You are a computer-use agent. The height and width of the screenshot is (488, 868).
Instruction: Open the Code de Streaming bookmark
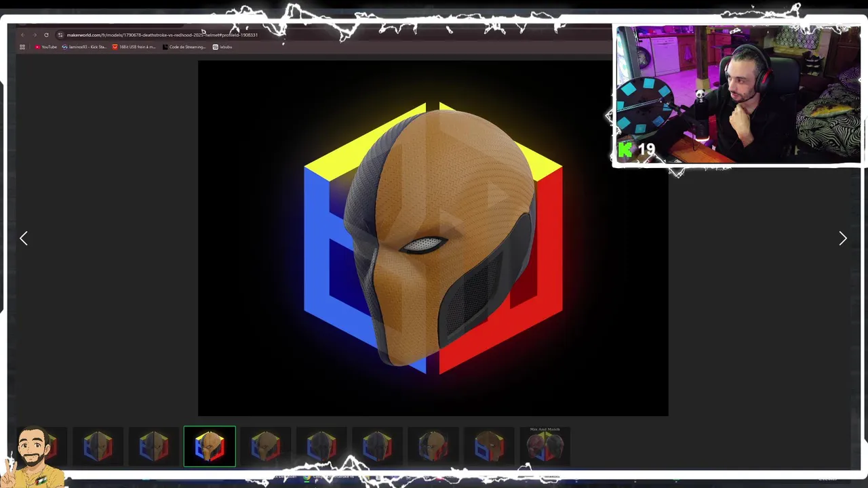[x=184, y=47]
